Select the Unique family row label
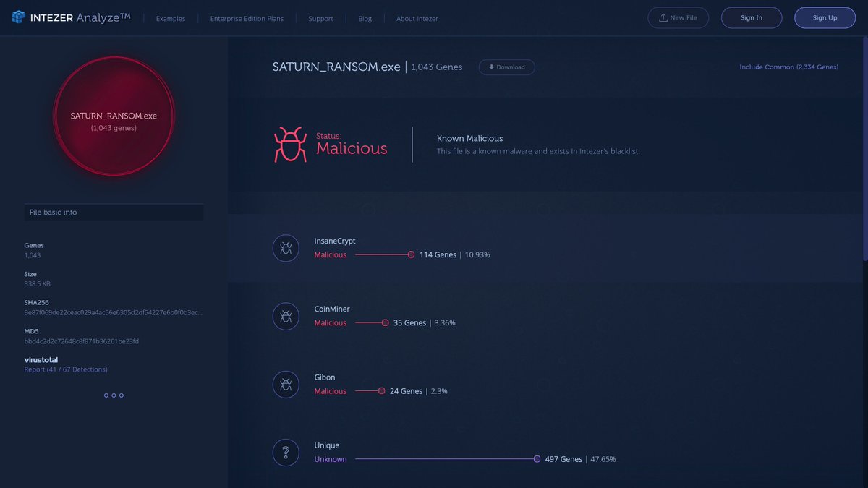The image size is (868, 488). (326, 445)
